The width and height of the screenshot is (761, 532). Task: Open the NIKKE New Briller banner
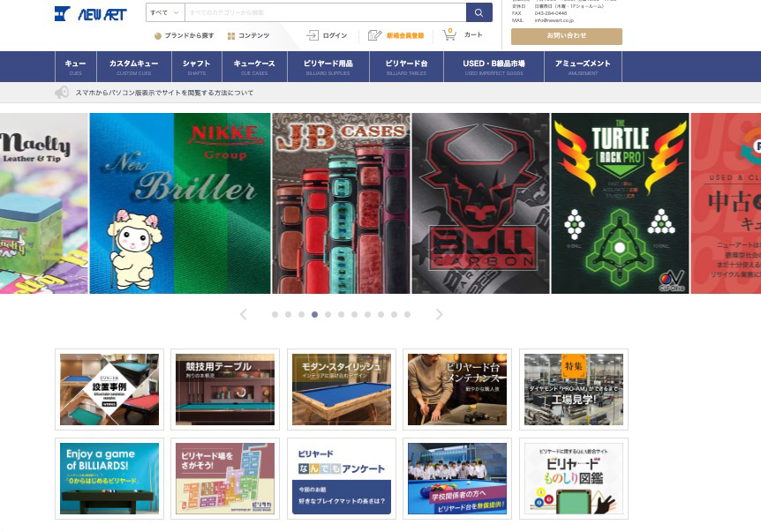180,203
